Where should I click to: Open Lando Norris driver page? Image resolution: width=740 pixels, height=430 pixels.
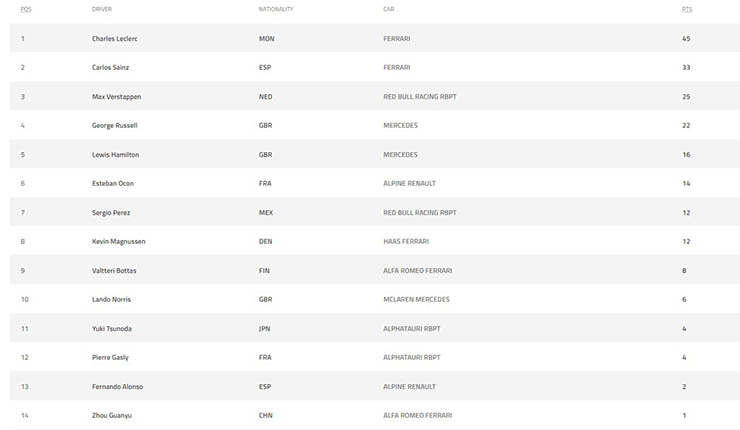click(x=110, y=300)
